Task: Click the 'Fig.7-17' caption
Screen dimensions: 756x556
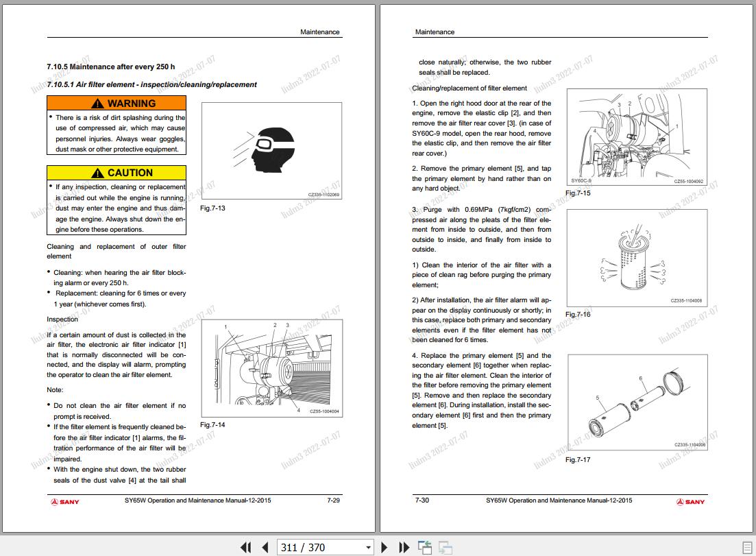Action: 578,459
